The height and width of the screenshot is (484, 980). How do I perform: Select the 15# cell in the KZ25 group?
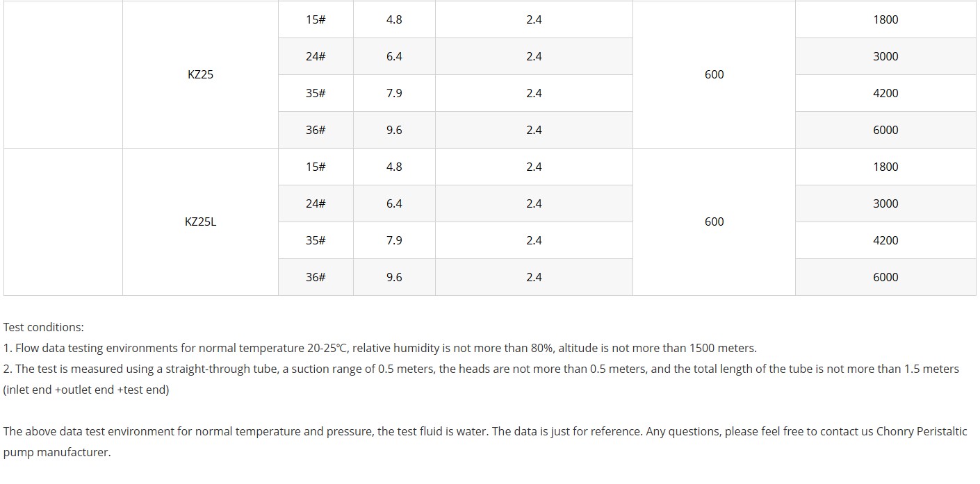[316, 19]
